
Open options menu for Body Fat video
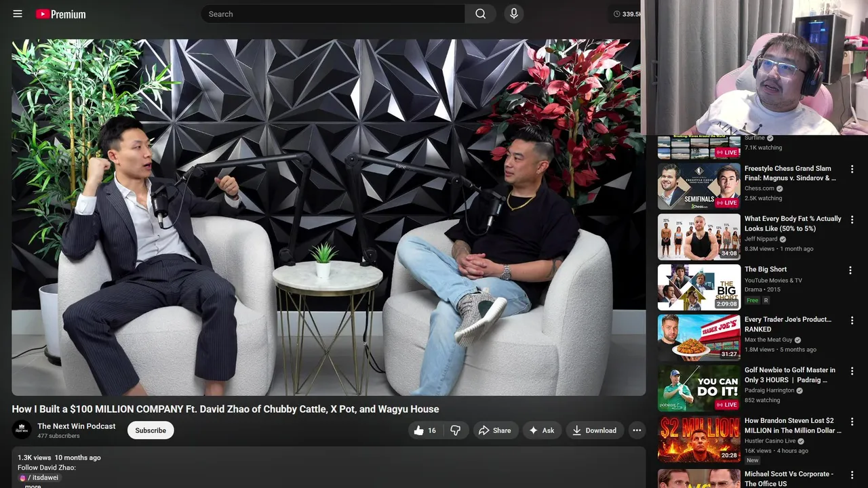852,220
